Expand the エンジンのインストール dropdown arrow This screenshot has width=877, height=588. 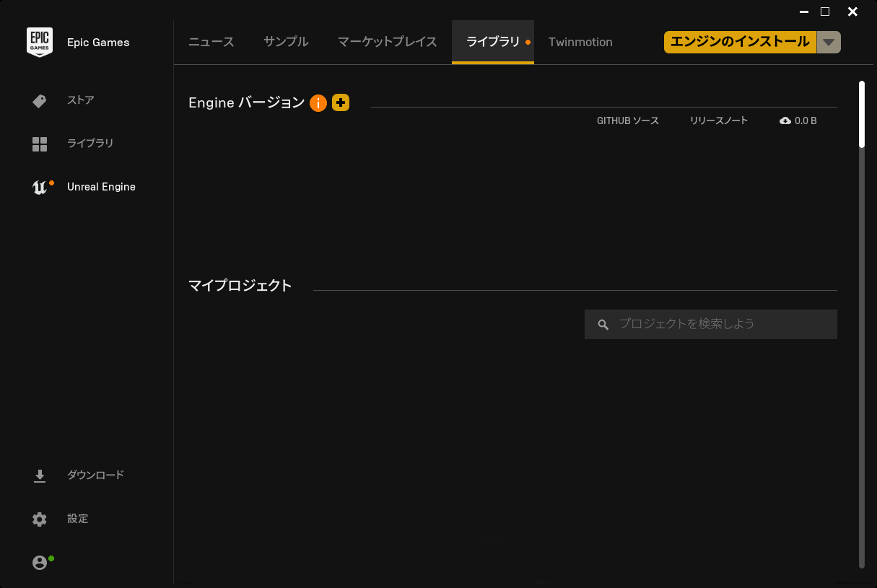829,42
